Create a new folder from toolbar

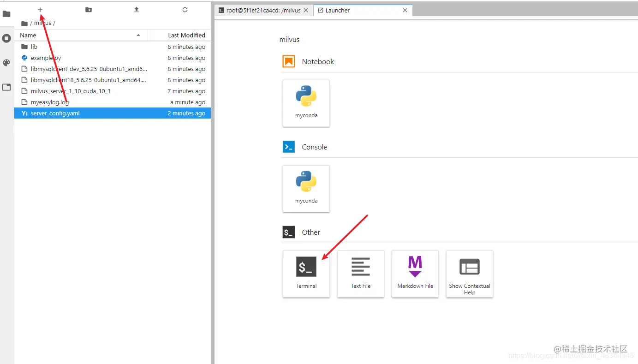(x=89, y=10)
